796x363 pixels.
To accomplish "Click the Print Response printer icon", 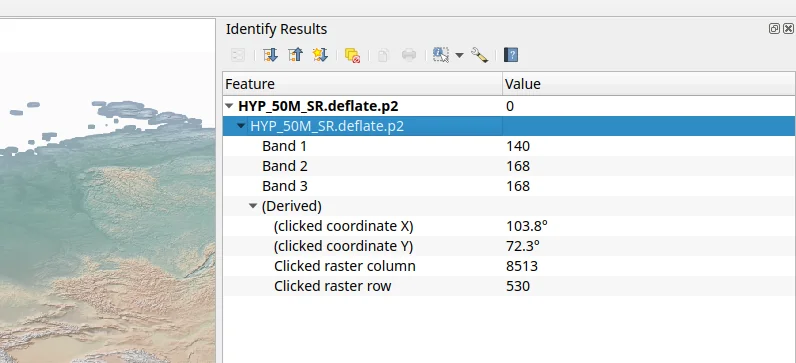I will 409,55.
